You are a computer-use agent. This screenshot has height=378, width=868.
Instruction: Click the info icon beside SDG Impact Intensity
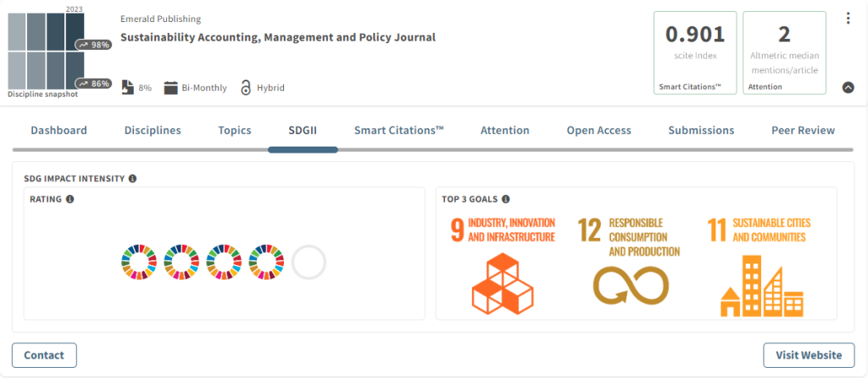(x=133, y=179)
